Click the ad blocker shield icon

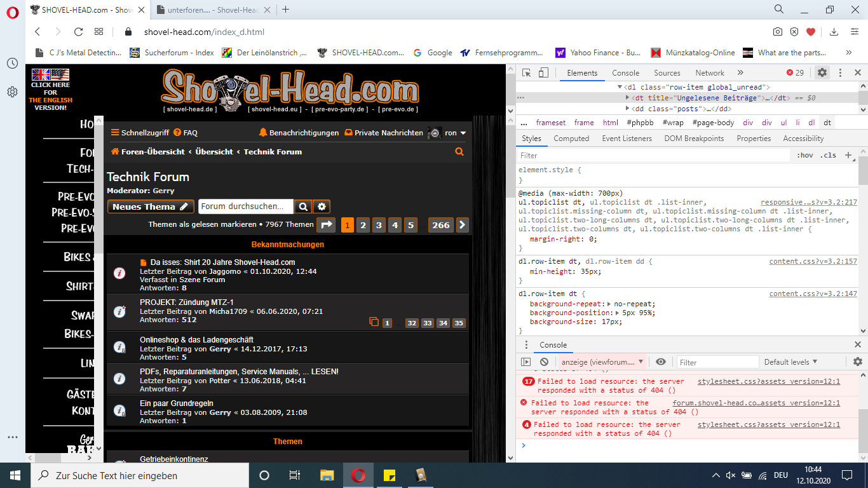[x=794, y=32]
